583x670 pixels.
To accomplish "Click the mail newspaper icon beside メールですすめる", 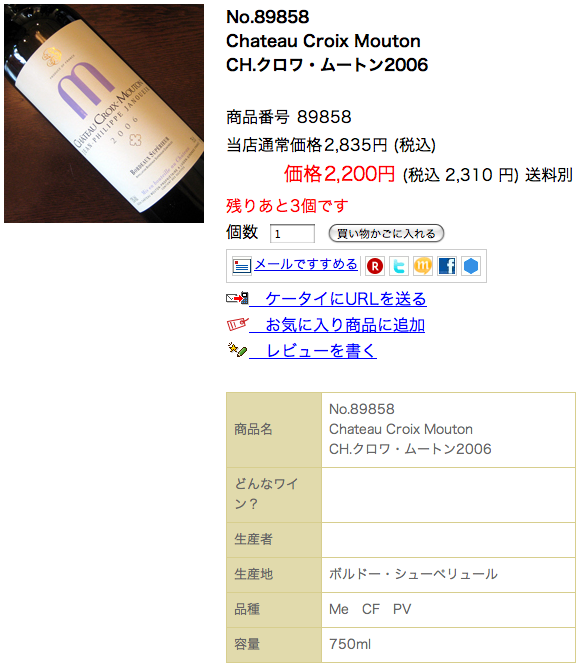I will [x=241, y=265].
